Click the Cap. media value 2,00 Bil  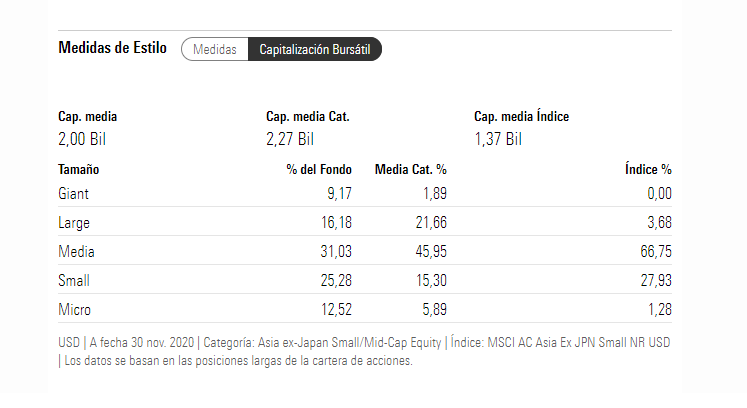[x=82, y=139]
